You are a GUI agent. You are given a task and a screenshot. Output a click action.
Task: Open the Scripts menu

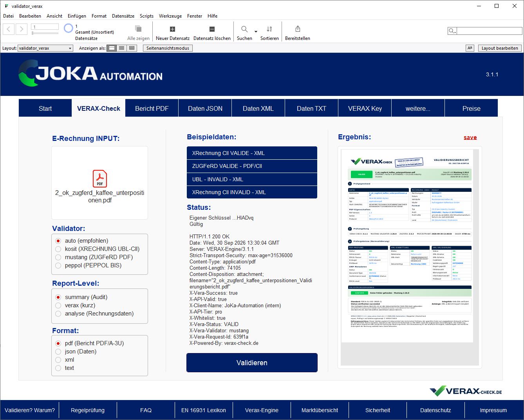click(x=146, y=16)
